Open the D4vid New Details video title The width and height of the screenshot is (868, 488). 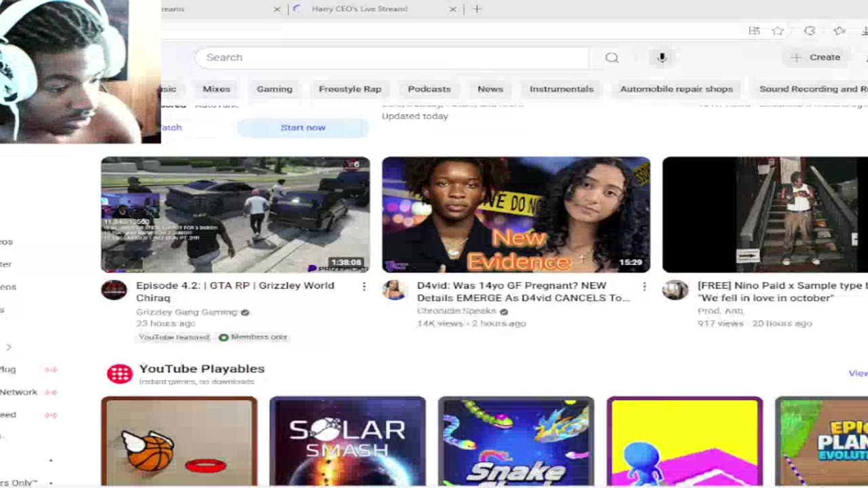click(523, 291)
